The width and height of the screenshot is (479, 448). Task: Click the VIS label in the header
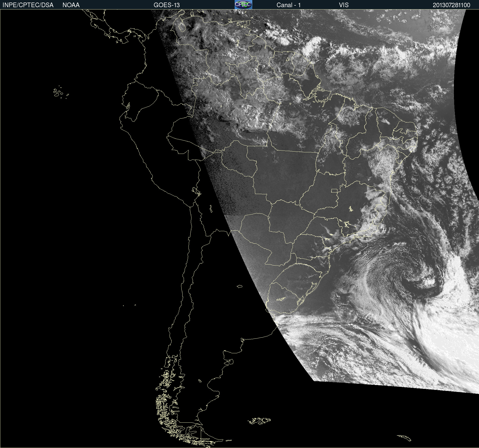coord(344,5)
